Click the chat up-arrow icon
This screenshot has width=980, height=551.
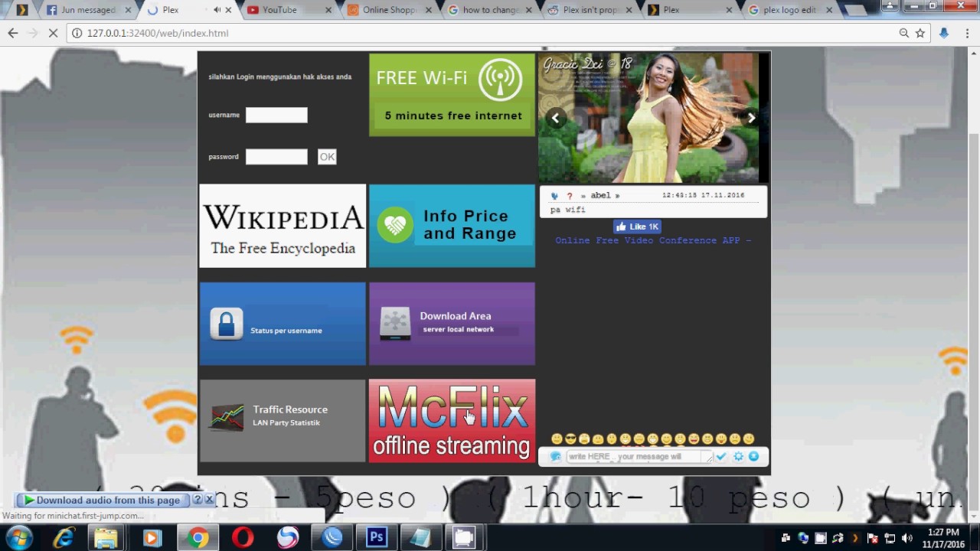tap(753, 457)
